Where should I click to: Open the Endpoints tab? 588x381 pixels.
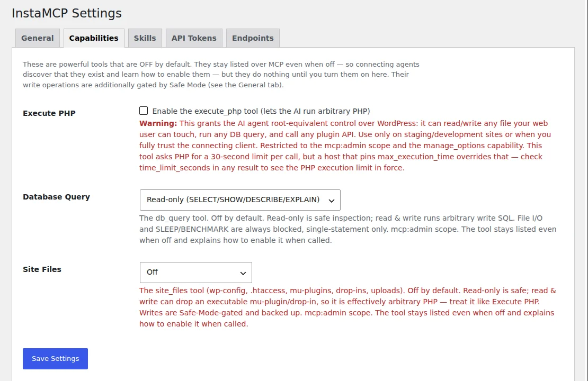[253, 38]
